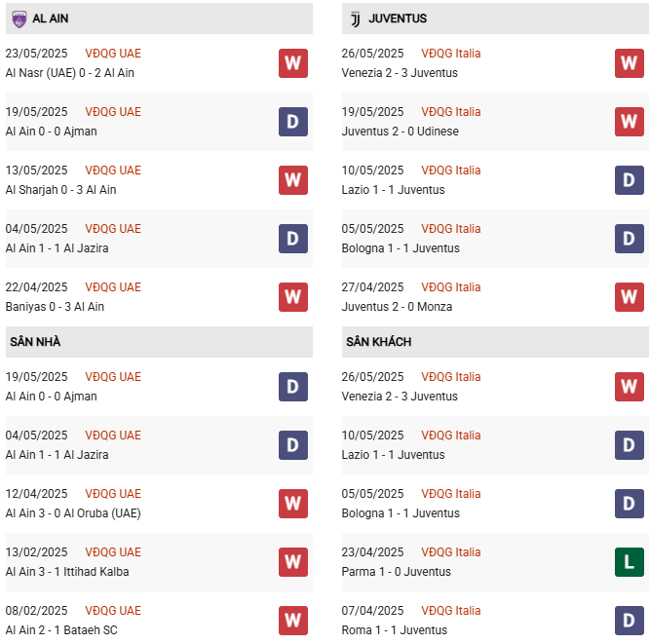This screenshot has height=644, width=649.
Task: Open VĐQG Italia link dated 27/04/2025
Action: 450,287
